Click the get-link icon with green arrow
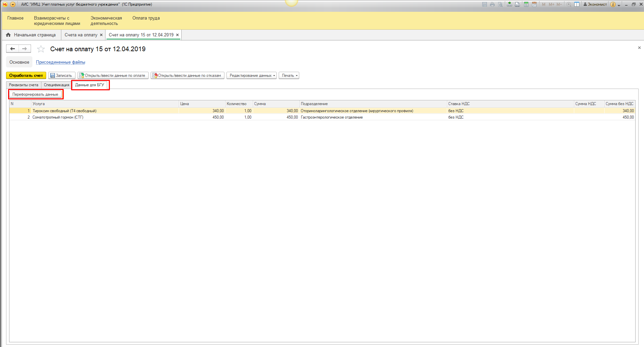644x347 pixels. pyautogui.click(x=509, y=4)
